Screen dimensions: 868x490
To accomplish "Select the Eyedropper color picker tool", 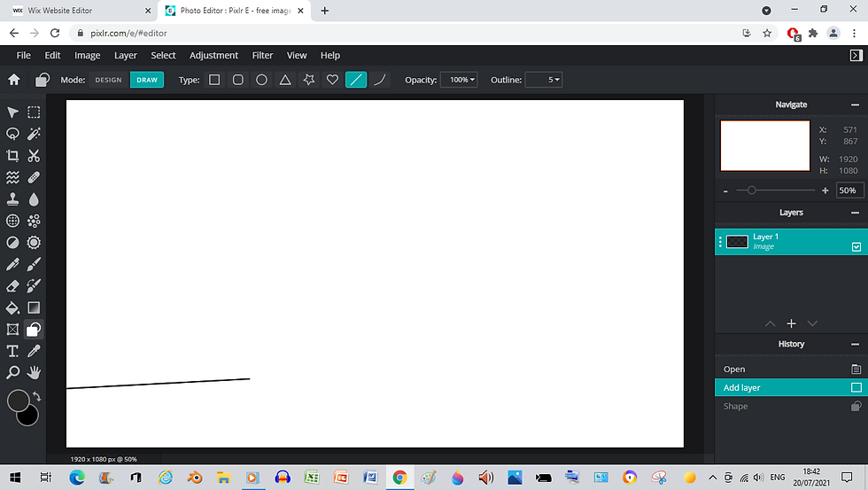I will [34, 351].
